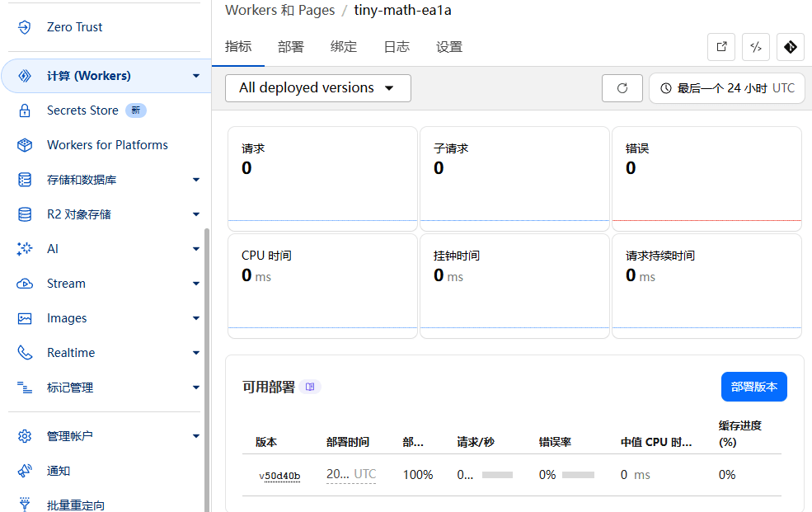Open the 可用部署 documentation book icon
The height and width of the screenshot is (512, 812).
pos(310,387)
